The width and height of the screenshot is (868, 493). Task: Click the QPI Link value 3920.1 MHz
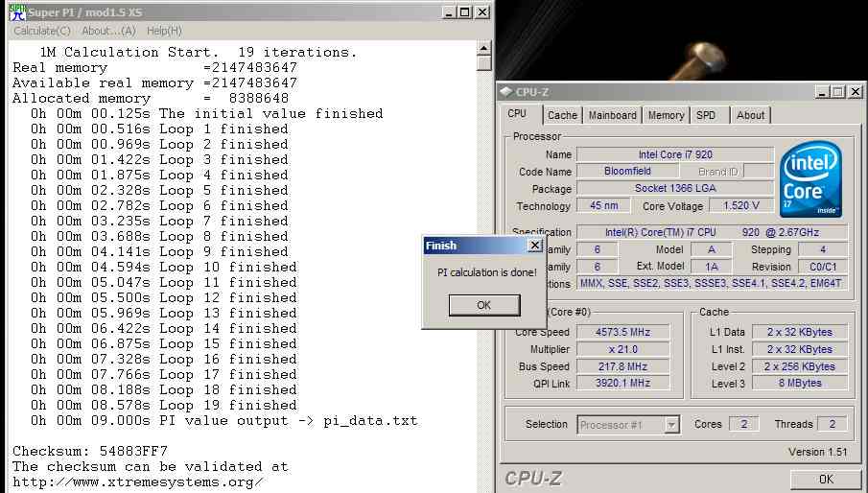click(622, 383)
